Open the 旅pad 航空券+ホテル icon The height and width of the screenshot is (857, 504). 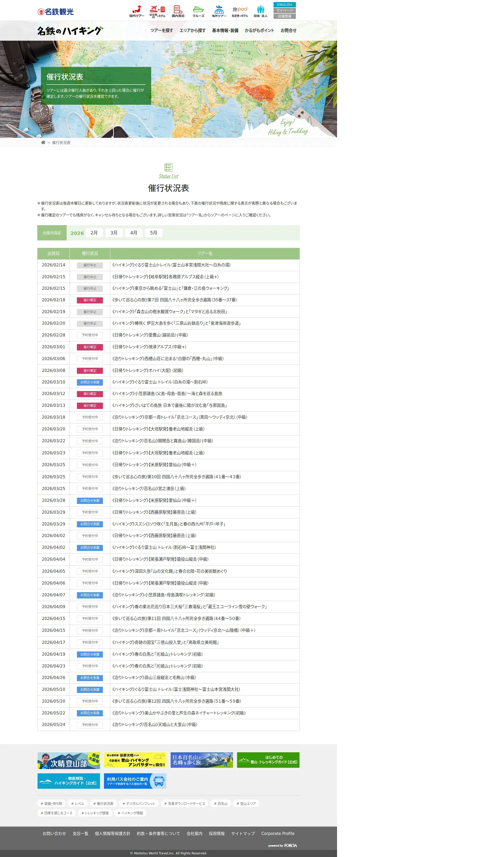point(240,9)
